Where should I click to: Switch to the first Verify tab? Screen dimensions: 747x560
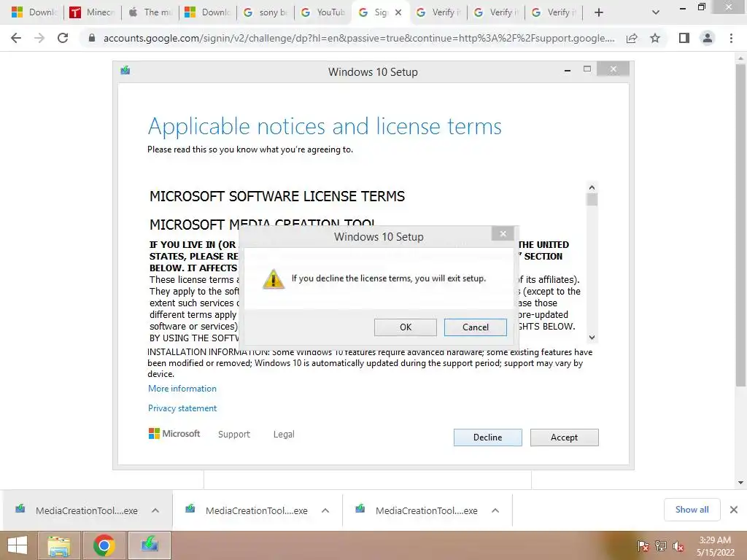(x=438, y=12)
